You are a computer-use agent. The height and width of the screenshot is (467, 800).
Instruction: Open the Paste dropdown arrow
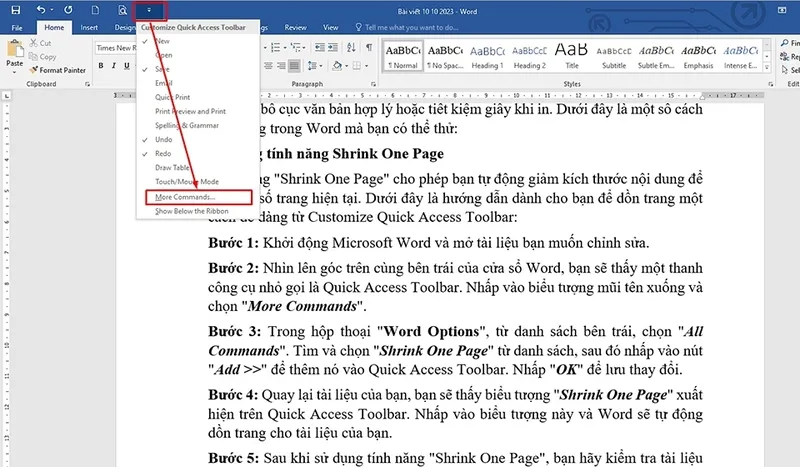click(14, 72)
